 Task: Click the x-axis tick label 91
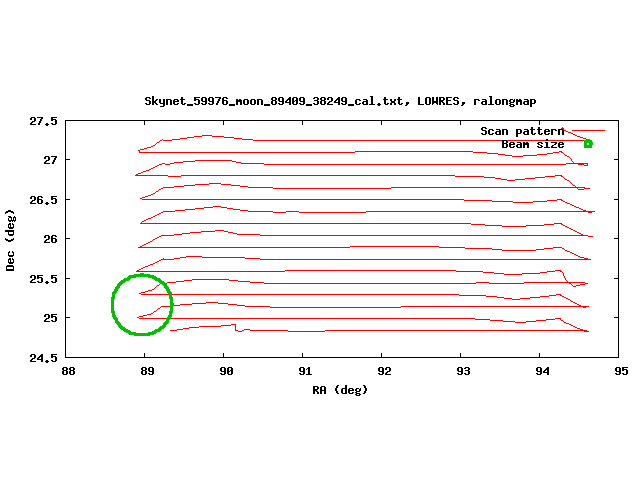point(305,371)
